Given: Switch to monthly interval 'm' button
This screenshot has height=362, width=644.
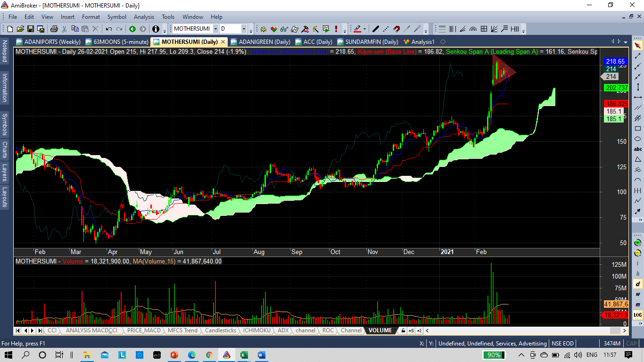Looking at the screenshot, I should tap(637, 304).
